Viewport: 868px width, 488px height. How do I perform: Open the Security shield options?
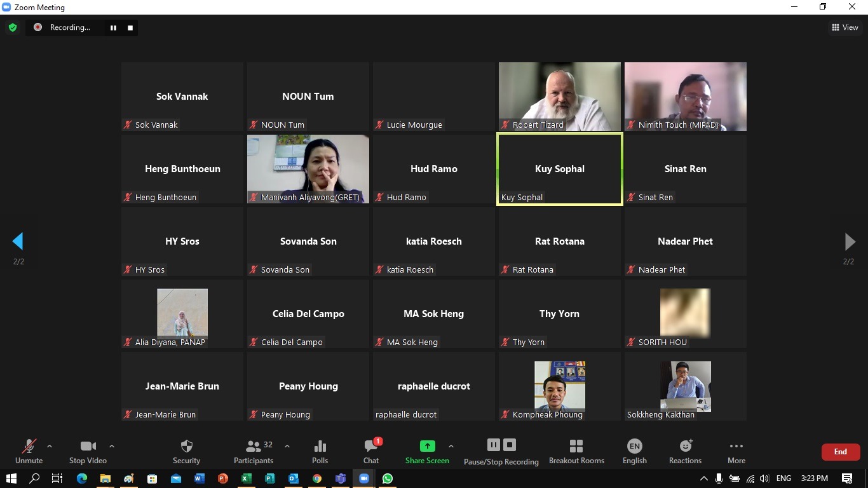pos(186,451)
